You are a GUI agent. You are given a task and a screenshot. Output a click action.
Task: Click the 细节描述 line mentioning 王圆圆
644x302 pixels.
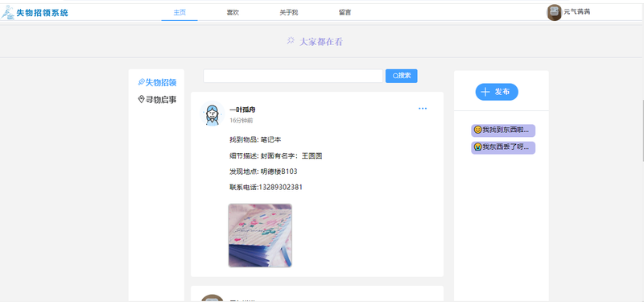click(275, 155)
